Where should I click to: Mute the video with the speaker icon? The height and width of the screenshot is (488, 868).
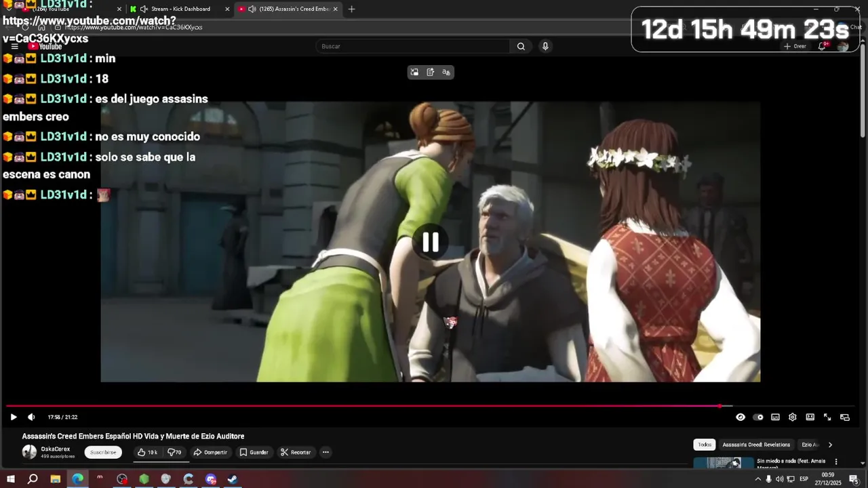pos(31,417)
